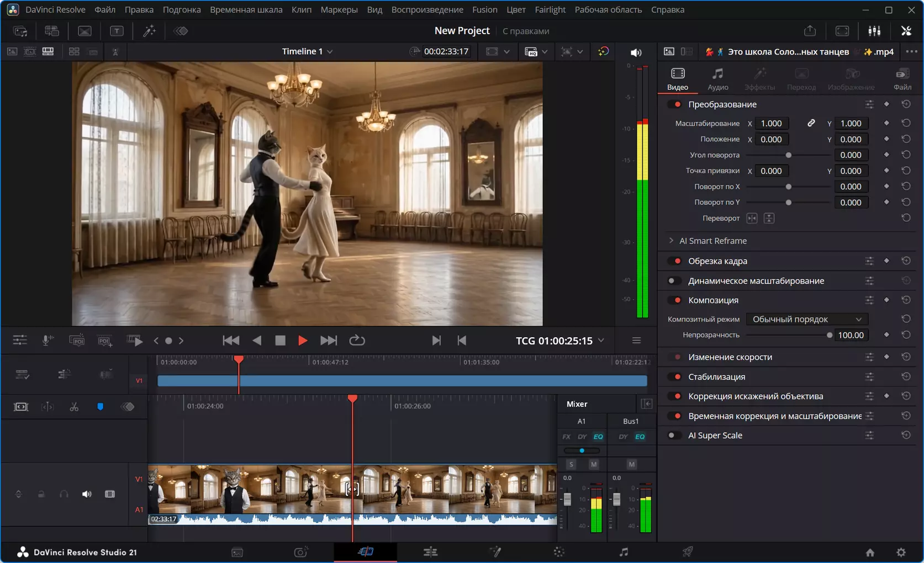Screen dimensions: 924x563
Task: Open the Композитный режим dropdown
Action: tap(807, 319)
